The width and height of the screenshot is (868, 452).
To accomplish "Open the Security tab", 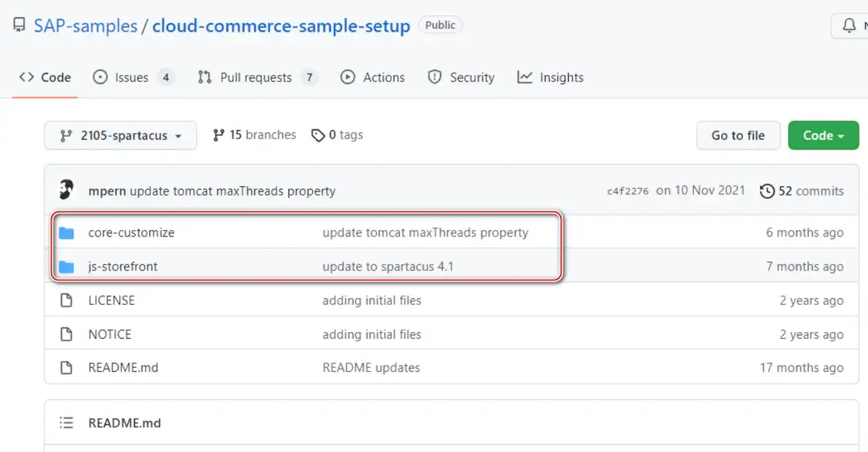I will pyautogui.click(x=461, y=78).
